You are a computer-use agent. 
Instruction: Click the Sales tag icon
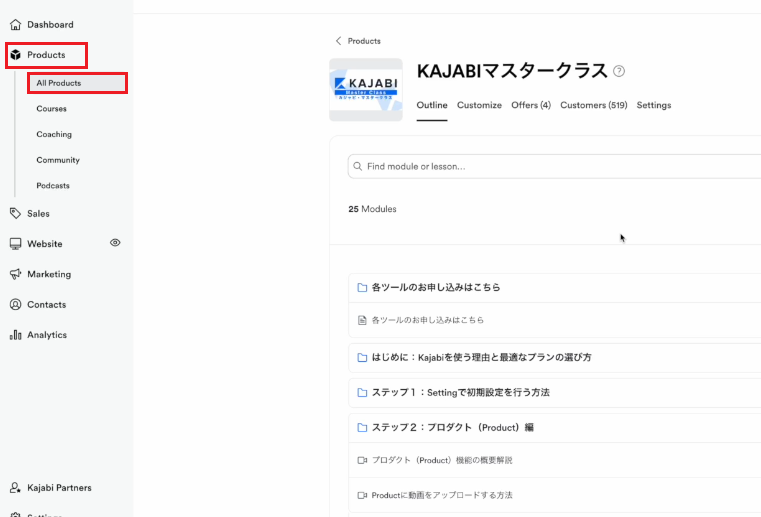[16, 213]
